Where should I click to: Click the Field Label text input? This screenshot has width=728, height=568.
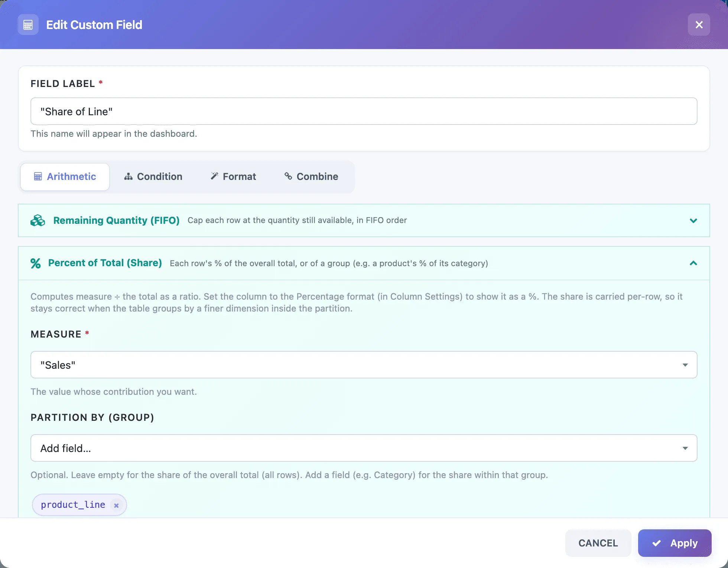tap(364, 112)
